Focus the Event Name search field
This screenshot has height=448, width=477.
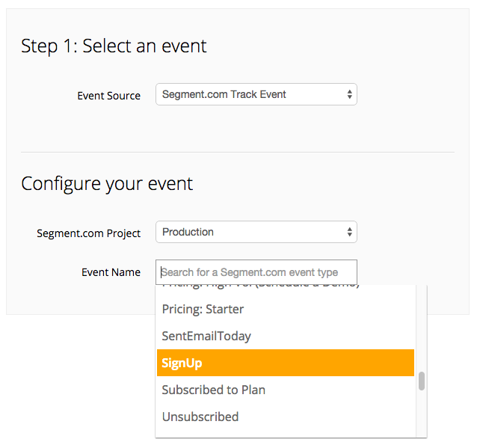coord(256,272)
